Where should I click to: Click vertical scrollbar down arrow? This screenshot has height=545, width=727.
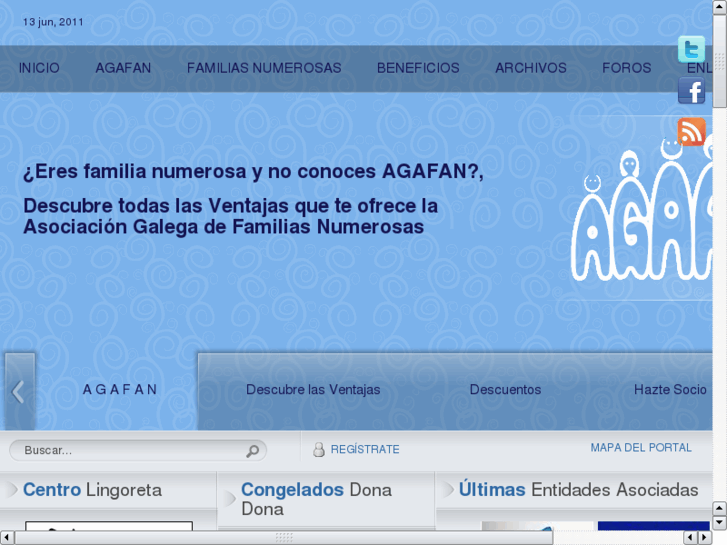pos(720,523)
